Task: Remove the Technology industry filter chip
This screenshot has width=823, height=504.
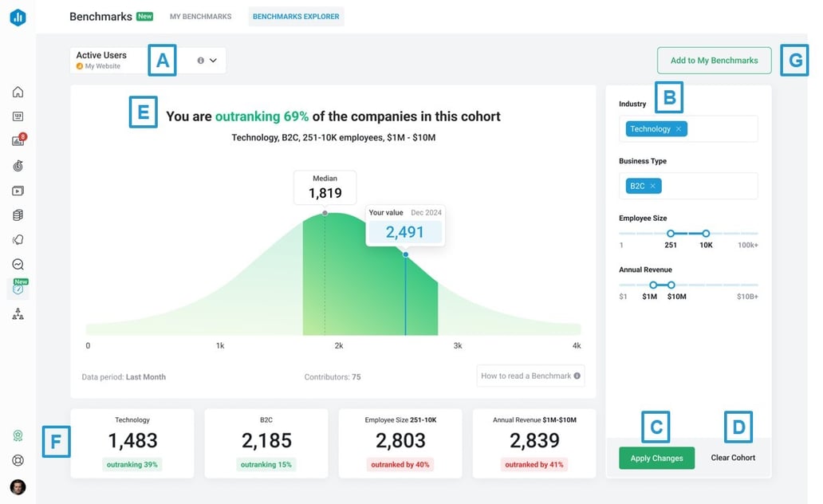Action: pos(679,128)
